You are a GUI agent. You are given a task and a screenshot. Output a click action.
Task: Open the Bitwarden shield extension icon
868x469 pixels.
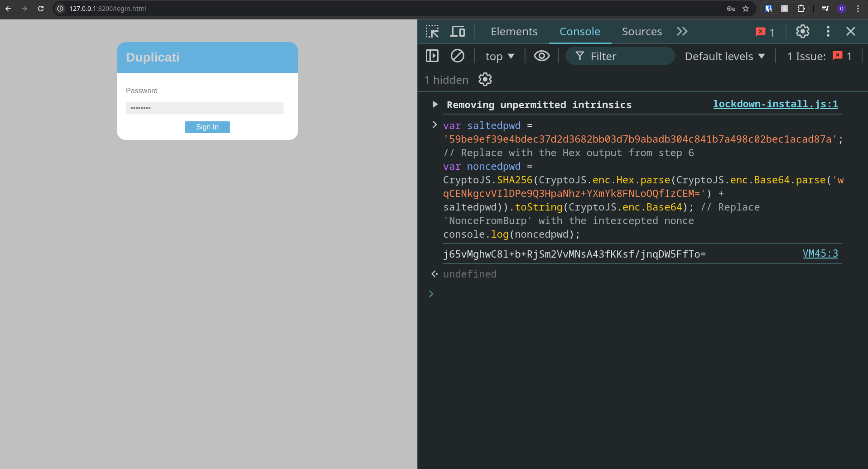pyautogui.click(x=768, y=9)
